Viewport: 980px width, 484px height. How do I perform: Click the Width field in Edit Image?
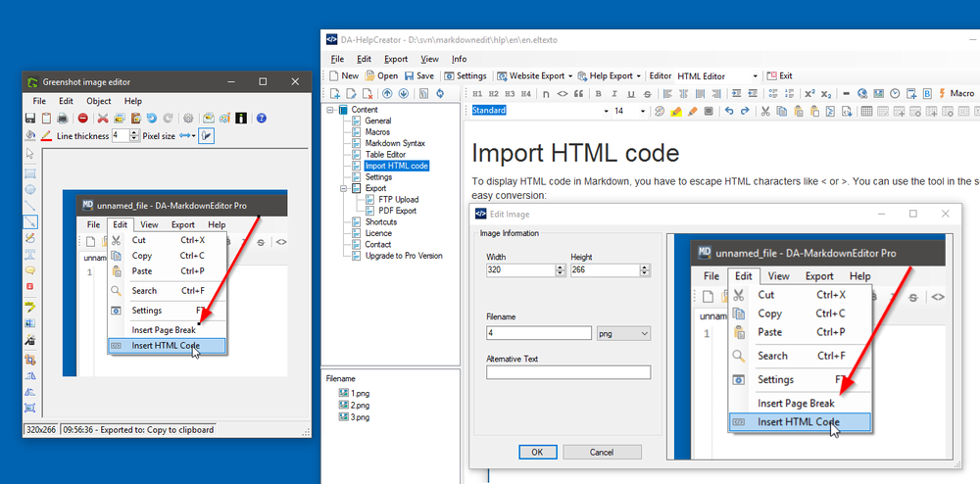[520, 270]
